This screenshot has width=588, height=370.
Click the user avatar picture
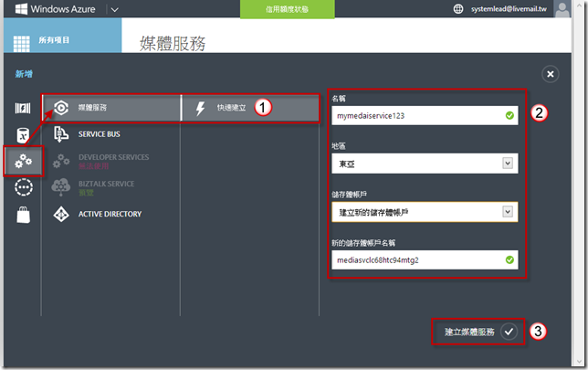(562, 8)
